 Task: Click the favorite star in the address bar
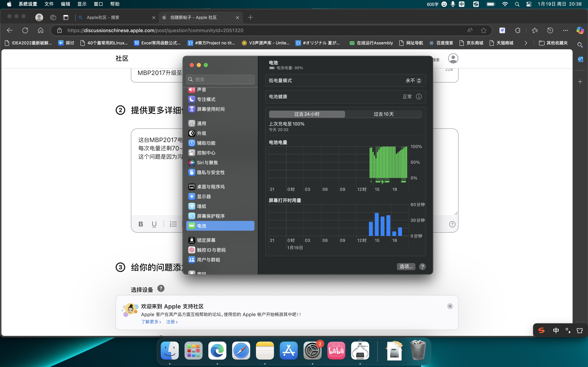click(484, 30)
